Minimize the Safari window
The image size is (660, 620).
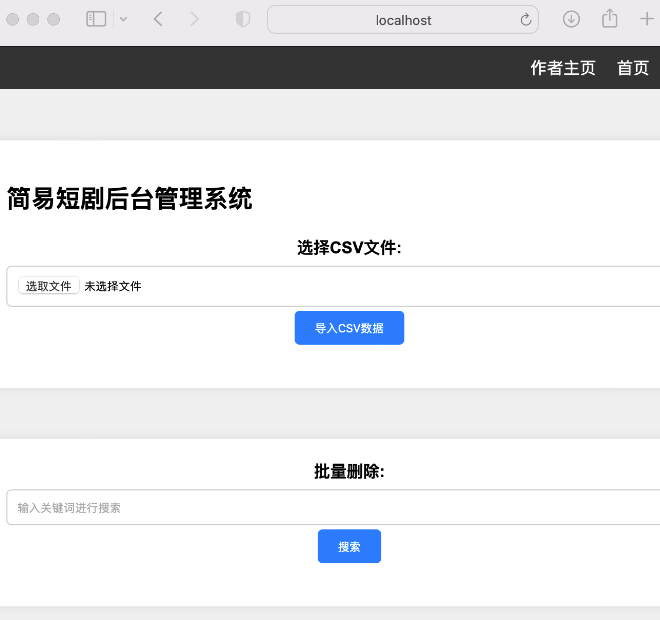tap(33, 19)
